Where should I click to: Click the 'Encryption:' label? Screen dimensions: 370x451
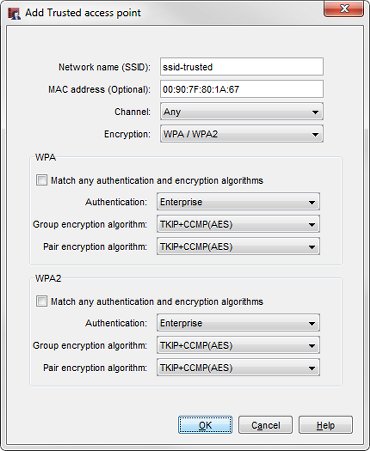(x=127, y=134)
